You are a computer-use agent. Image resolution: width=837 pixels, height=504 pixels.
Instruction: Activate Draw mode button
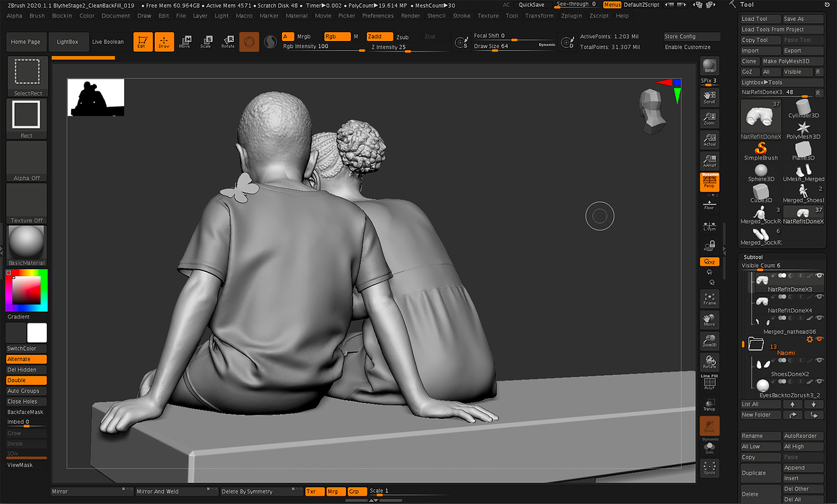pyautogui.click(x=164, y=42)
